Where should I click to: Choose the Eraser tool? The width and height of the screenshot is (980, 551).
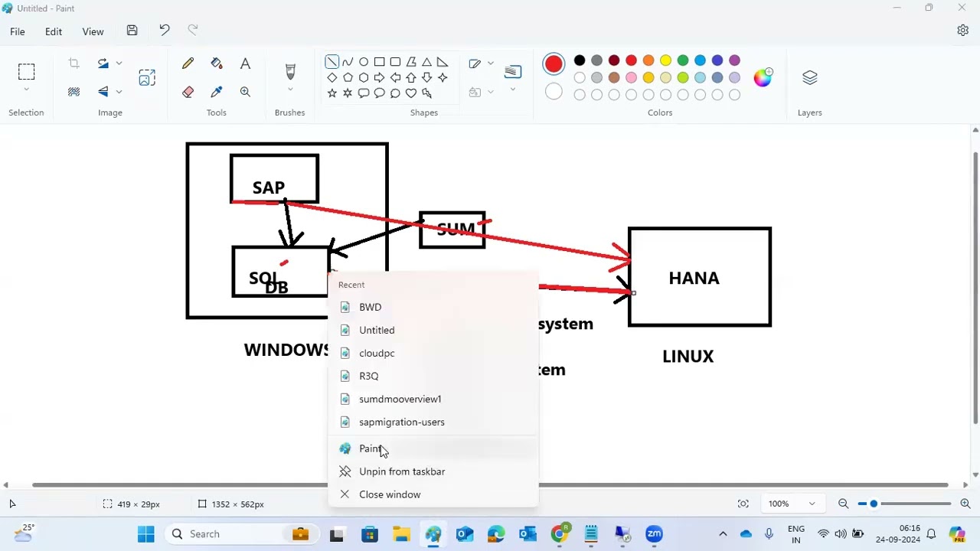[x=188, y=92]
